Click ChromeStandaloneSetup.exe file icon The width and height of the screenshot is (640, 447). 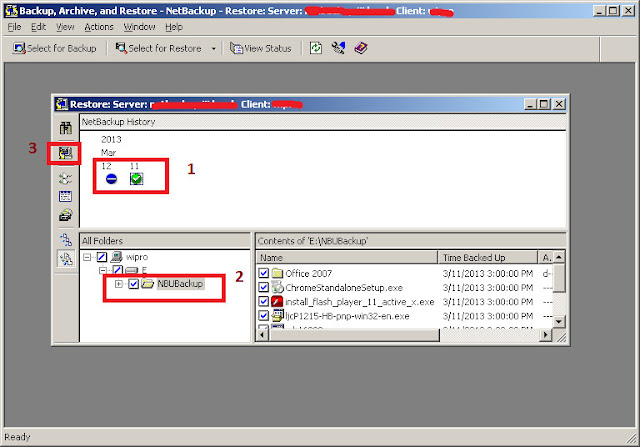278,287
